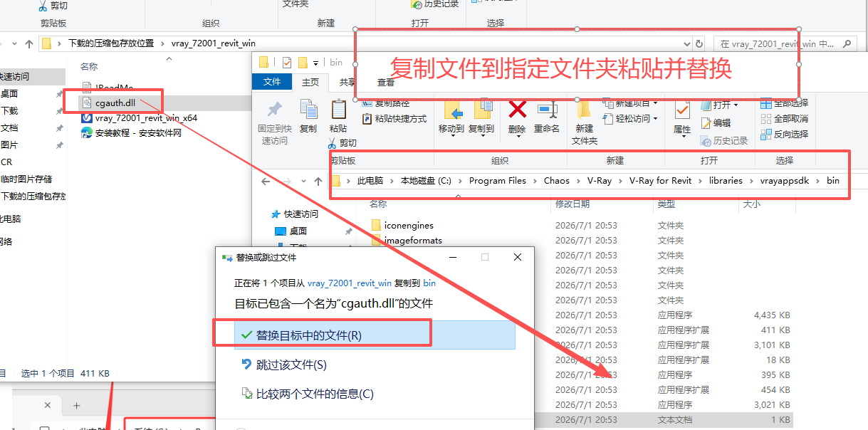Click the vray_72001_revit_win link in dialog
The width and height of the screenshot is (868, 430).
click(350, 283)
